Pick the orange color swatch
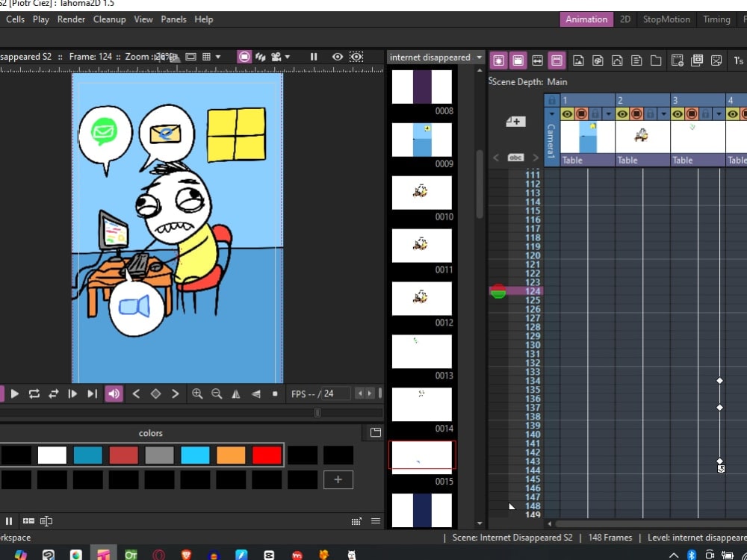Screen dimensions: 747x560 [231, 455]
